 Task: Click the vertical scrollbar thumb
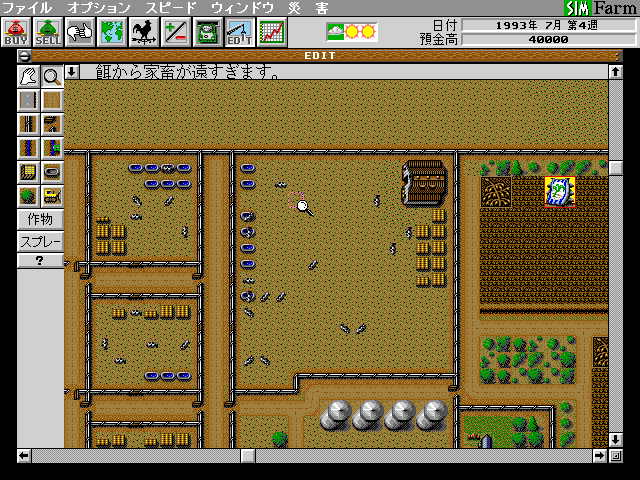point(616,168)
